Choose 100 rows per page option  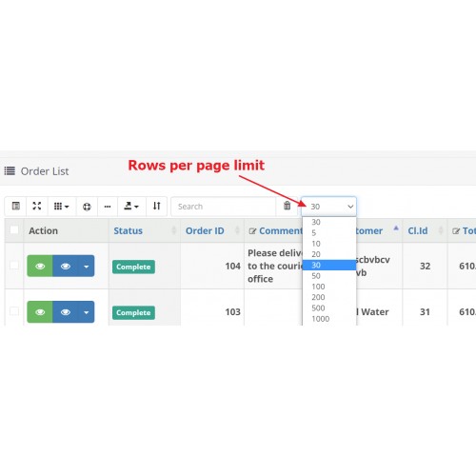coord(329,287)
